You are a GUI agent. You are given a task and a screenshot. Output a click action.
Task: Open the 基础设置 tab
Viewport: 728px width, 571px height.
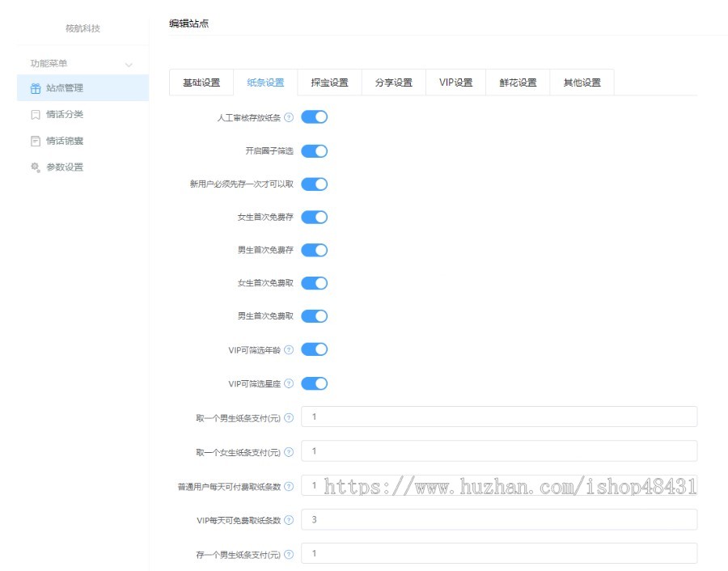[201, 82]
